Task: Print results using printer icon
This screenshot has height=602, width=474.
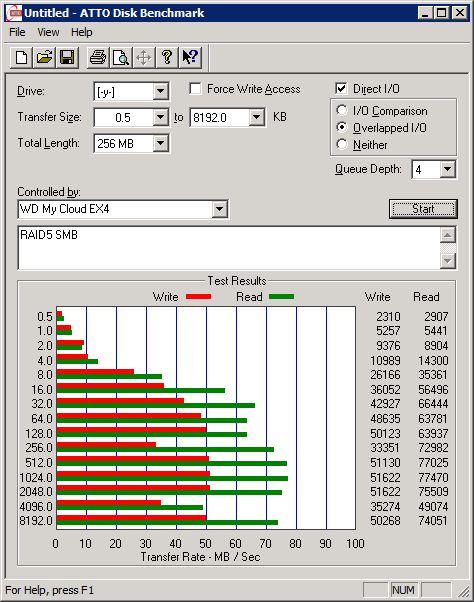Action: pyautogui.click(x=98, y=58)
